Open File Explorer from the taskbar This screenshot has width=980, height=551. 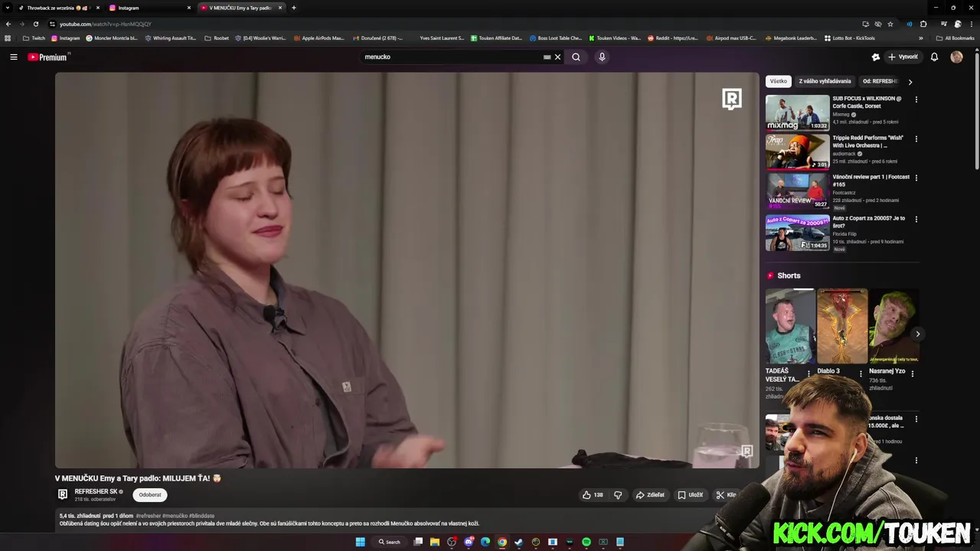pyautogui.click(x=434, y=542)
